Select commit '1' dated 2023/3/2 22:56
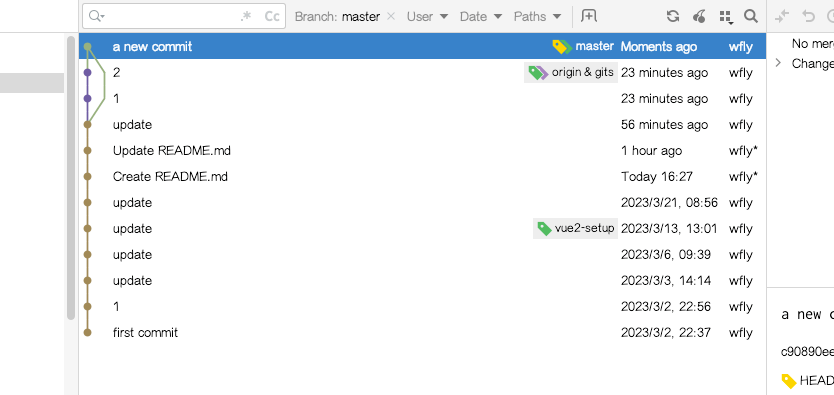 [x=422, y=307]
